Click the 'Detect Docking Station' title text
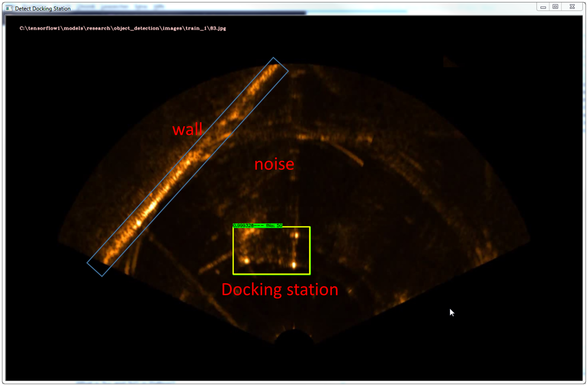The image size is (588, 386). (x=43, y=9)
